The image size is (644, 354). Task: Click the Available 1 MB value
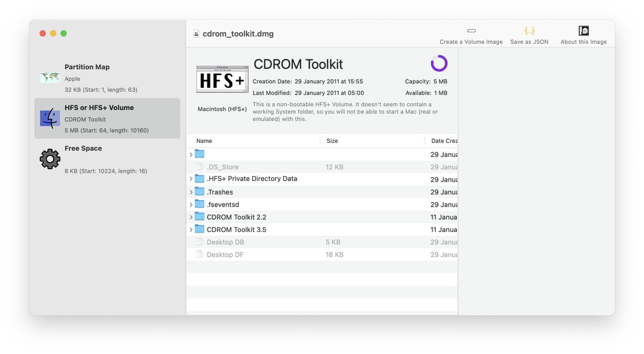pos(441,93)
